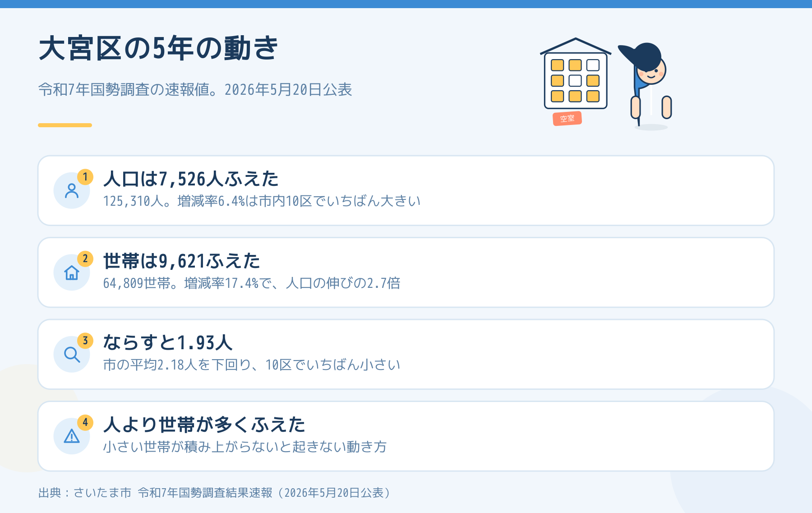This screenshot has width=812, height=513.
Task: Click the house icon in the households card
Action: [72, 273]
